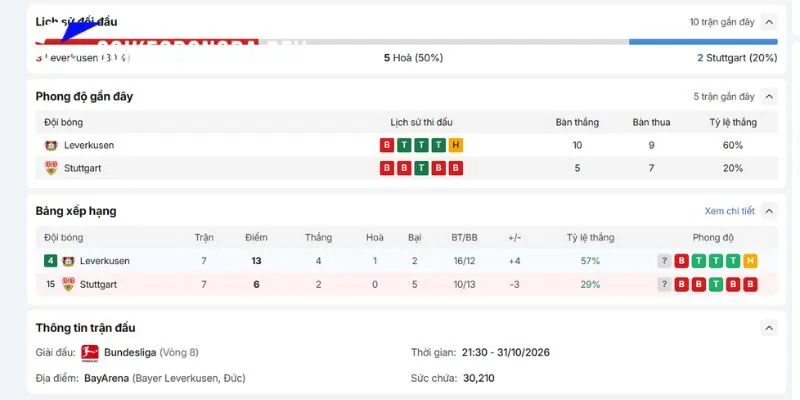Click Stuttgart's 10/13 goals value
The image size is (800, 400).
click(464, 284)
